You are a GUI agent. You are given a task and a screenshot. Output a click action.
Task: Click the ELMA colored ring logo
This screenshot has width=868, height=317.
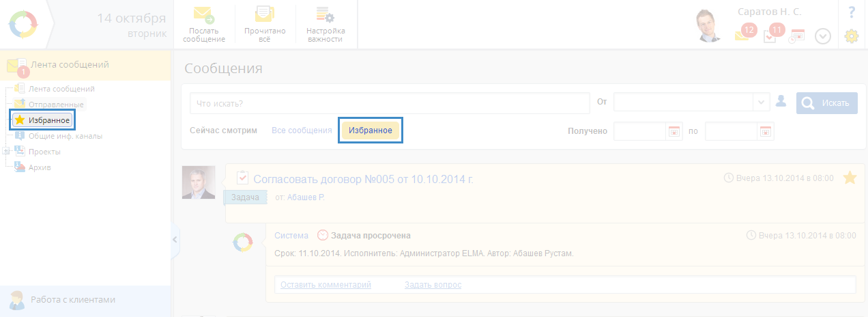(24, 25)
